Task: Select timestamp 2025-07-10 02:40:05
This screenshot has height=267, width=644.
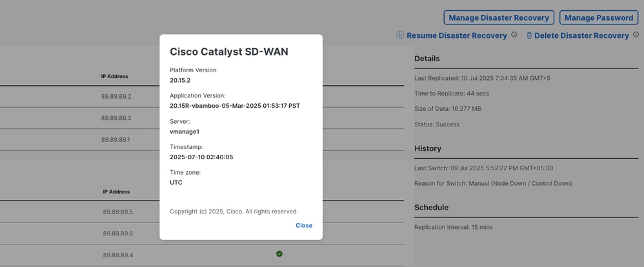Action: 201,157
